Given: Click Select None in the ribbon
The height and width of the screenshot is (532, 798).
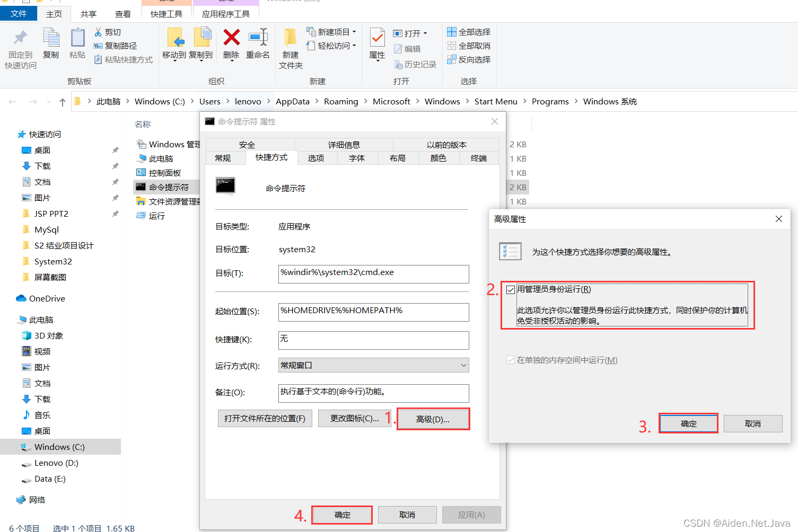Looking at the screenshot, I should point(469,46).
